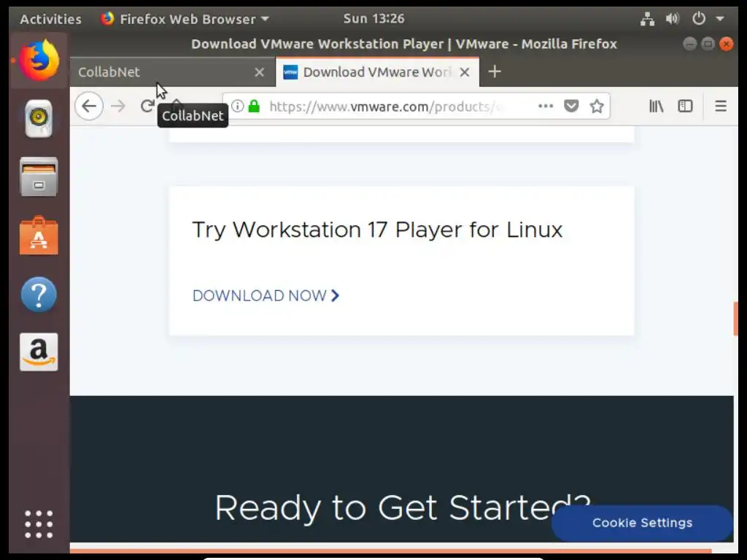Show site information icon in address bar
This screenshot has width=747, height=560.
pos(238,106)
